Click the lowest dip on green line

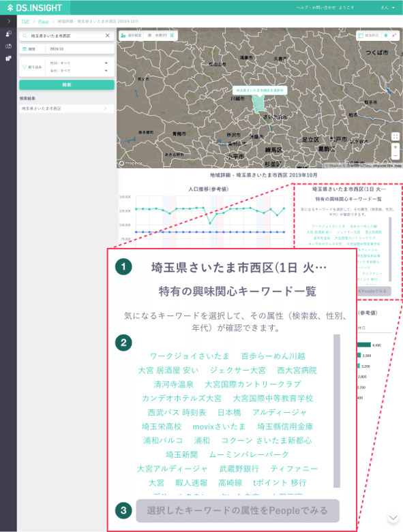pos(210,223)
